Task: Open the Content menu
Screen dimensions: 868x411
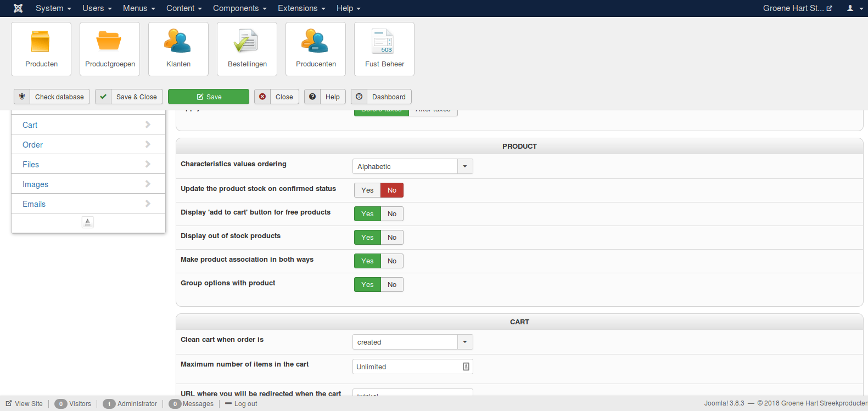Action: point(184,8)
